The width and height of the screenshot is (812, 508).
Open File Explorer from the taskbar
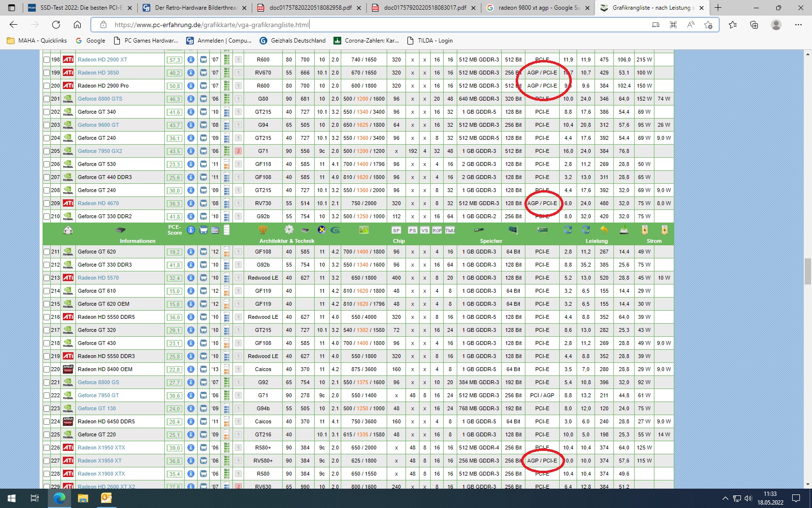click(83, 498)
